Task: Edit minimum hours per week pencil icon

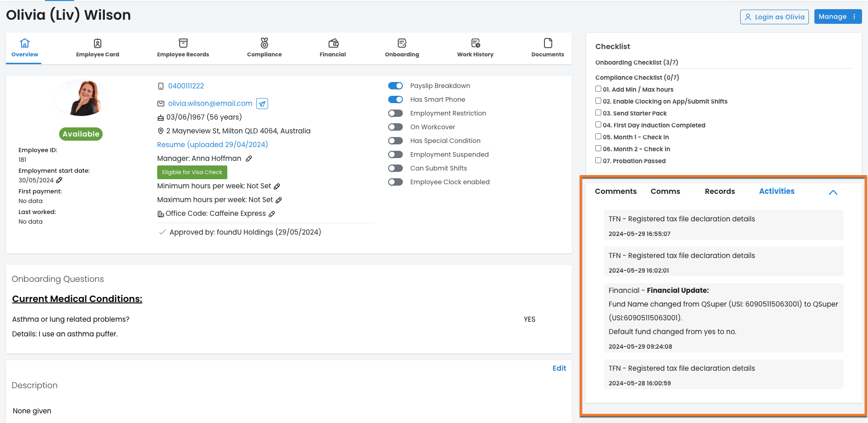Action: (x=277, y=186)
